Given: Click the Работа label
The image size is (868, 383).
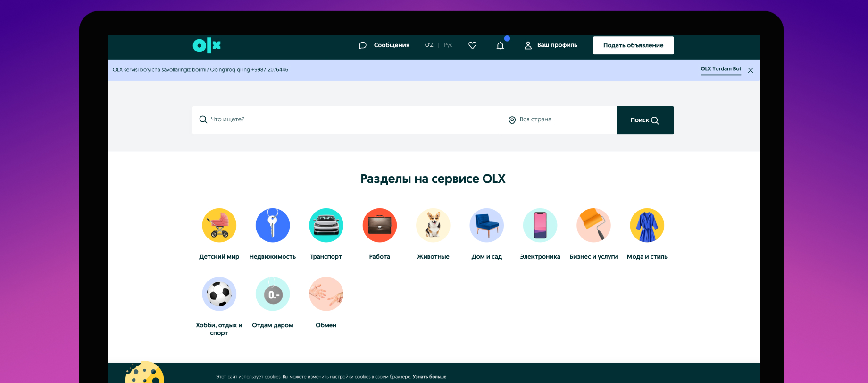Looking at the screenshot, I should [380, 257].
